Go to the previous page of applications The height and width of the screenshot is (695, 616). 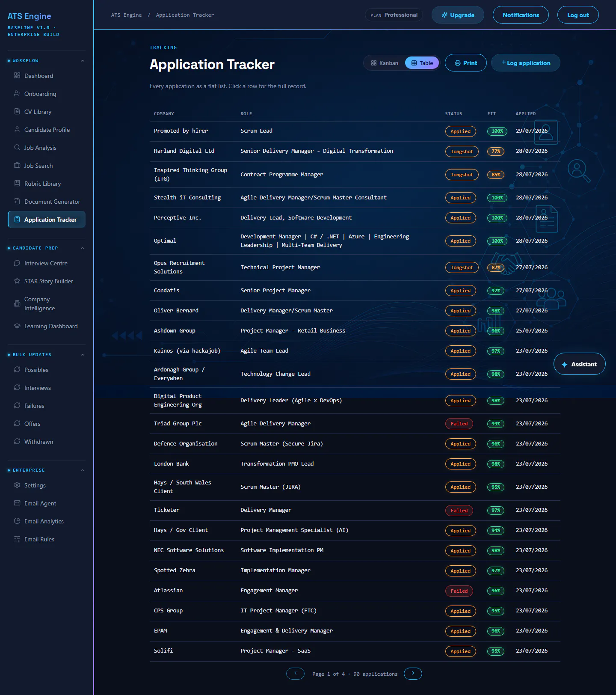point(295,674)
